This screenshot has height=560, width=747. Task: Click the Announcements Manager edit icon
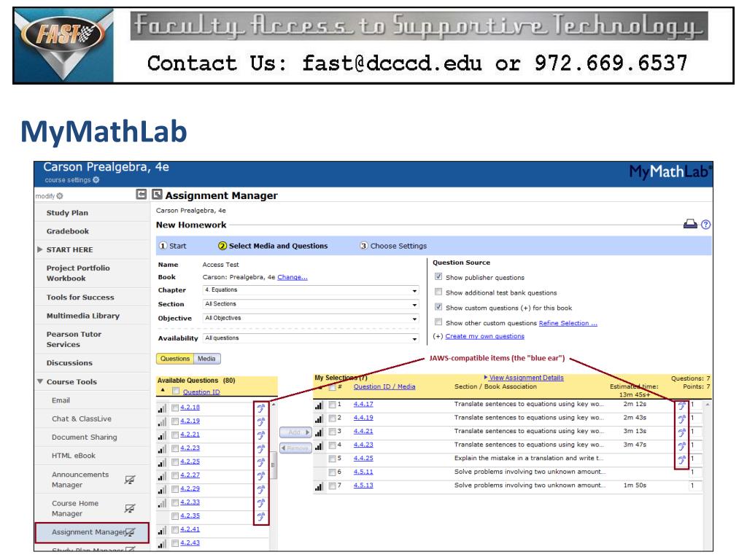click(x=130, y=480)
